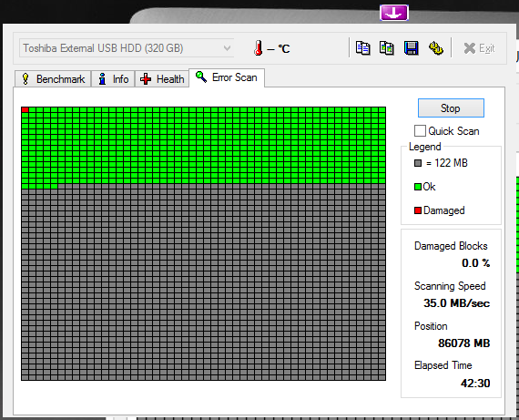Screen dimensions: 519x420
Task: Click the red damaged block in grid
Action: click(x=25, y=109)
